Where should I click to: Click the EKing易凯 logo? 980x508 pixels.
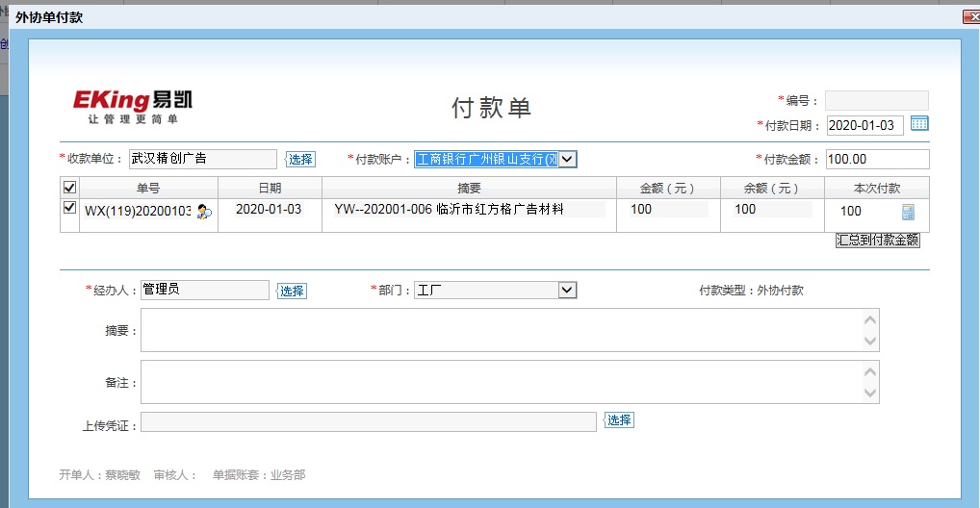pyautogui.click(x=133, y=105)
